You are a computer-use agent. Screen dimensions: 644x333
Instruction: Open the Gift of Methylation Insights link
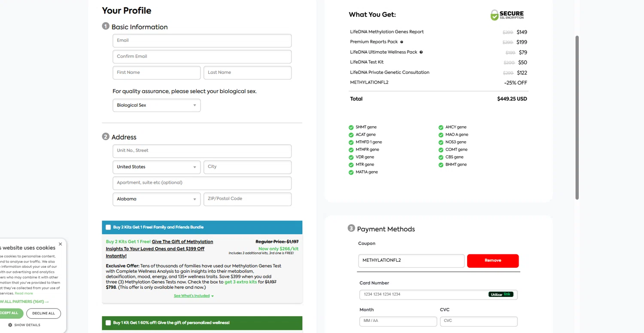pyautogui.click(x=159, y=249)
